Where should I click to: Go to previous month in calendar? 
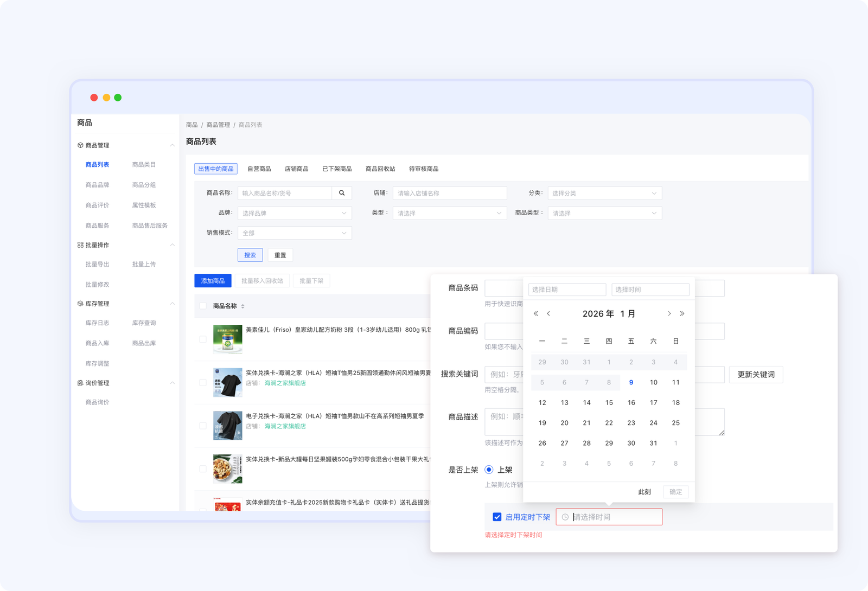point(548,314)
